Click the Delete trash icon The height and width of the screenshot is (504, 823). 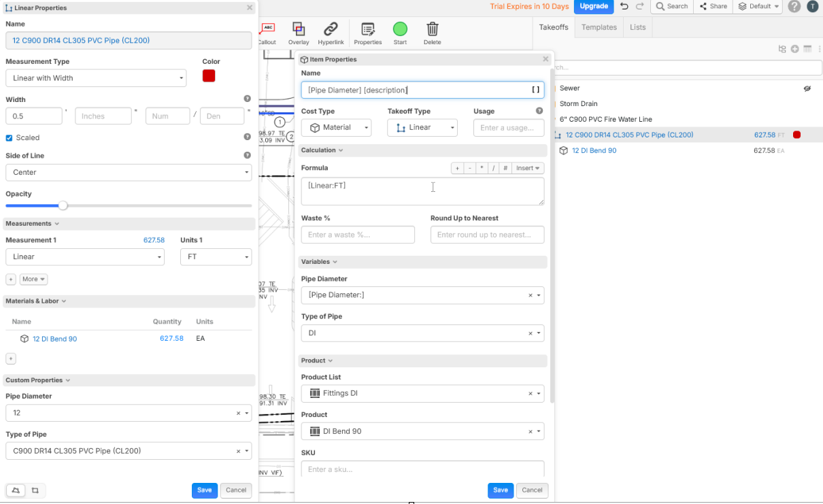(x=432, y=29)
